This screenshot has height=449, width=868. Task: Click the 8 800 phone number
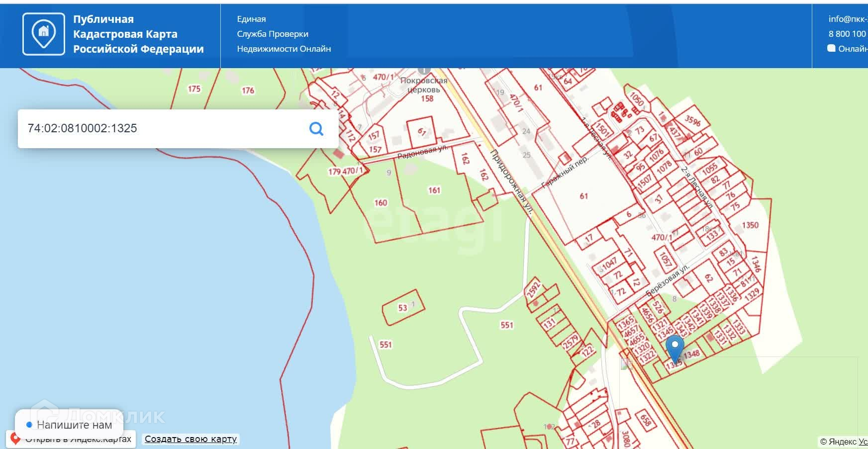click(x=847, y=34)
